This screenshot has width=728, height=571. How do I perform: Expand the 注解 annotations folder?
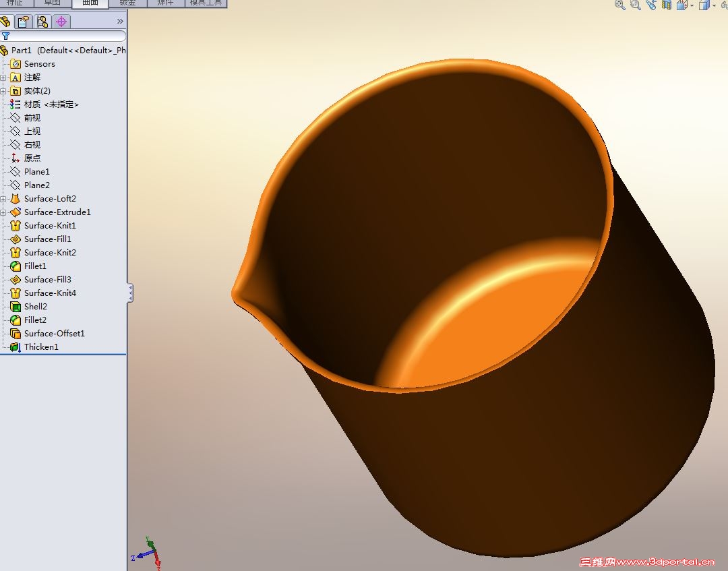(x=3, y=78)
